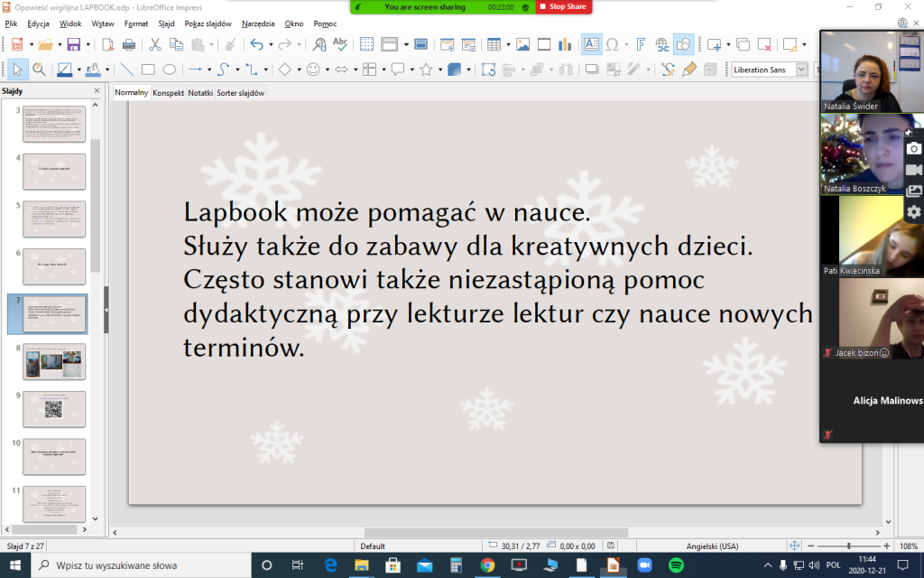Click the Insert Image icon
924x578 pixels.
522,44
